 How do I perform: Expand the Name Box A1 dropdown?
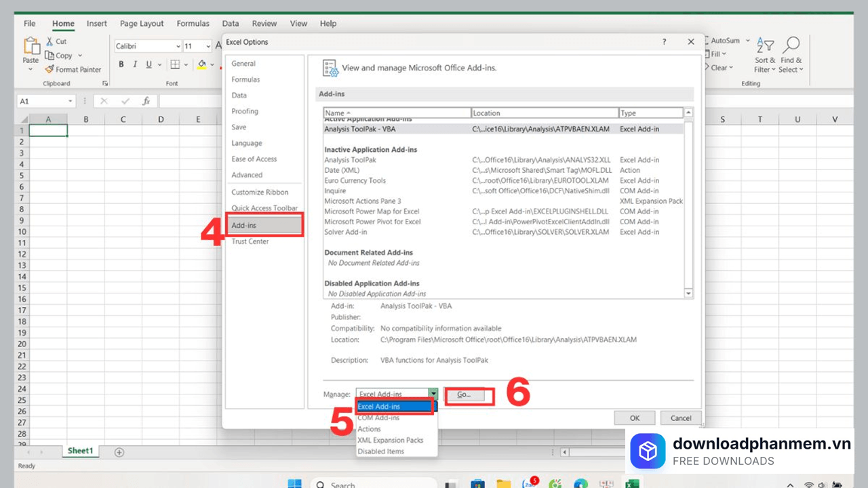click(70, 101)
